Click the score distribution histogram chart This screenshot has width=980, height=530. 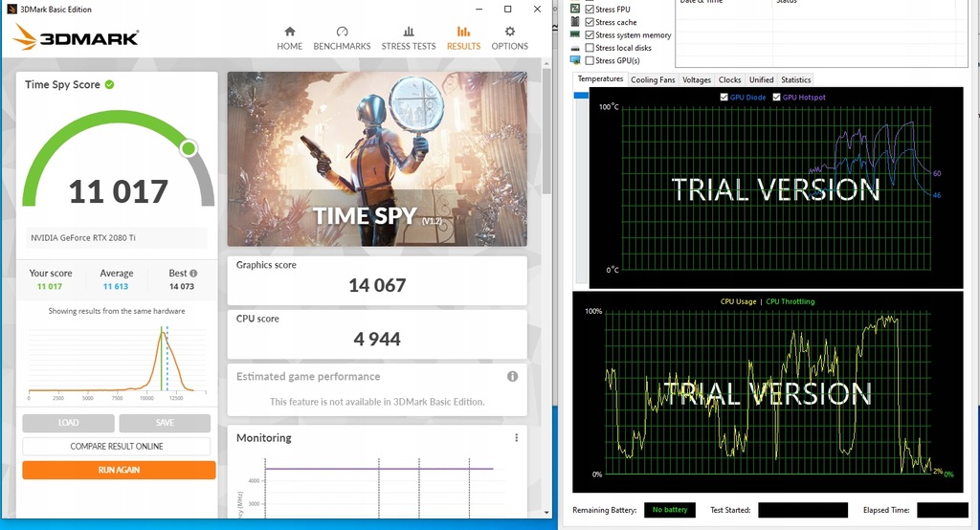pos(117,362)
